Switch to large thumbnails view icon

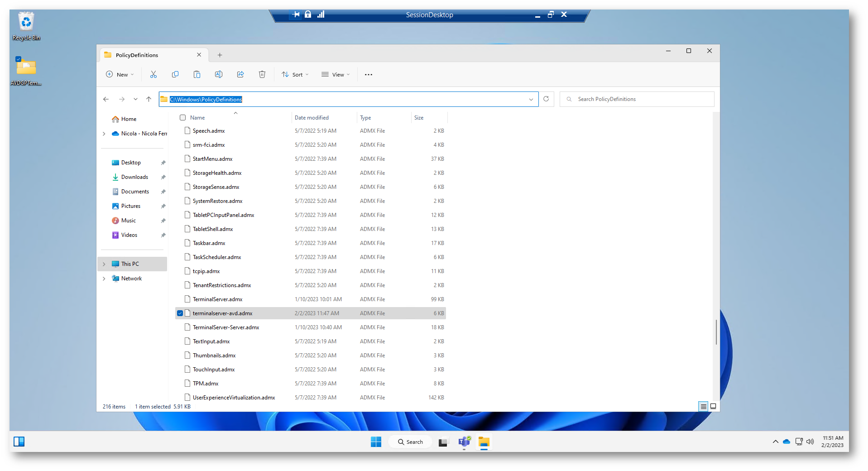713,406
